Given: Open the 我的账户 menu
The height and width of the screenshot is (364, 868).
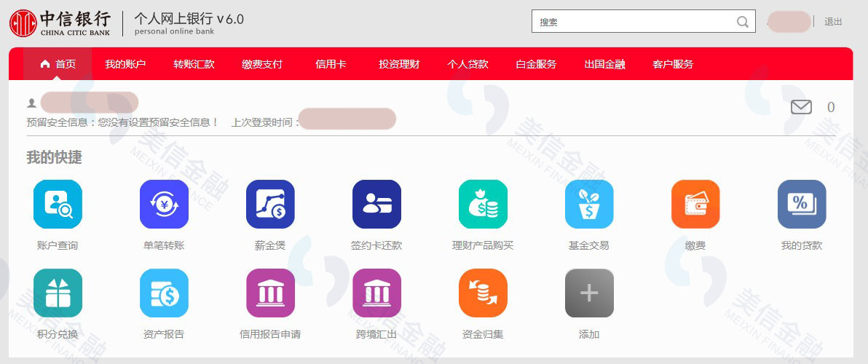Looking at the screenshot, I should 125,64.
